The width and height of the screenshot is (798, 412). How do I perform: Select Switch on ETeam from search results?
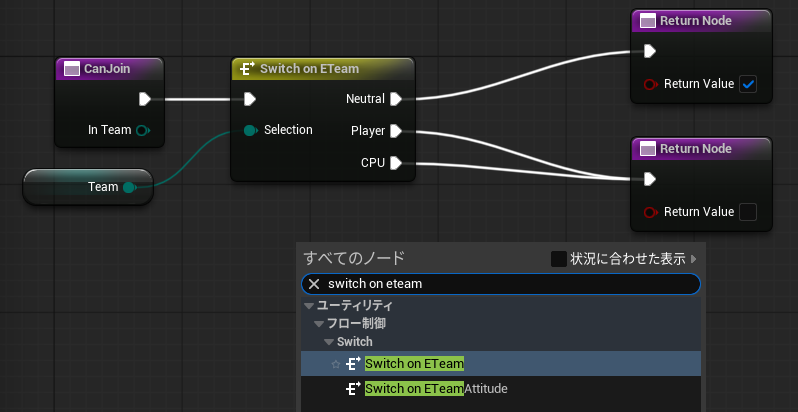coord(414,364)
